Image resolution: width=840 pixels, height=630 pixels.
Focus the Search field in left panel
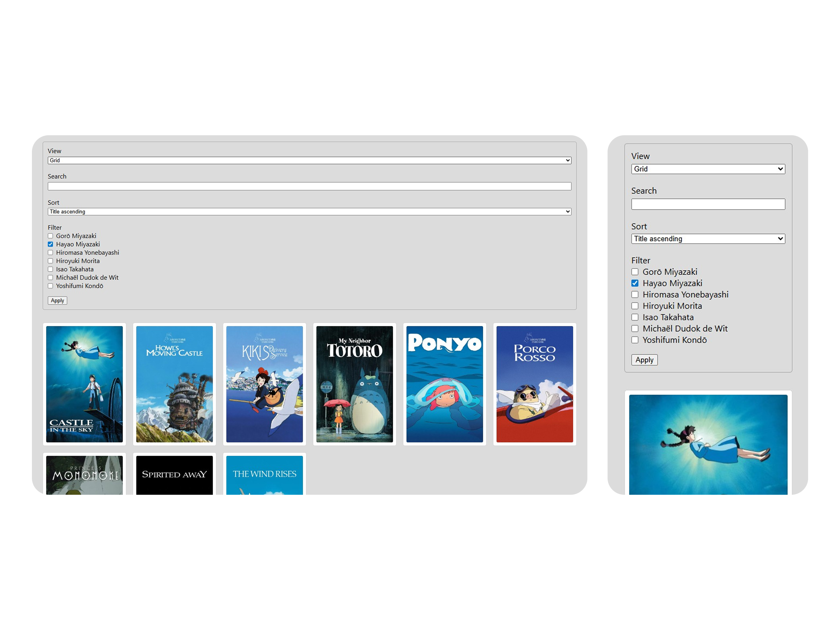tap(309, 186)
